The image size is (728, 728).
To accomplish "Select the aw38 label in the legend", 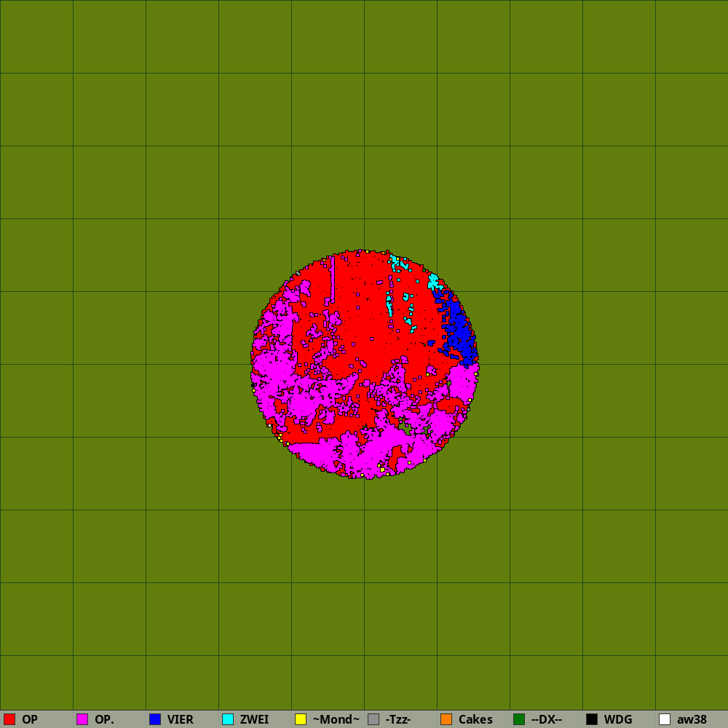I will coord(692,719).
